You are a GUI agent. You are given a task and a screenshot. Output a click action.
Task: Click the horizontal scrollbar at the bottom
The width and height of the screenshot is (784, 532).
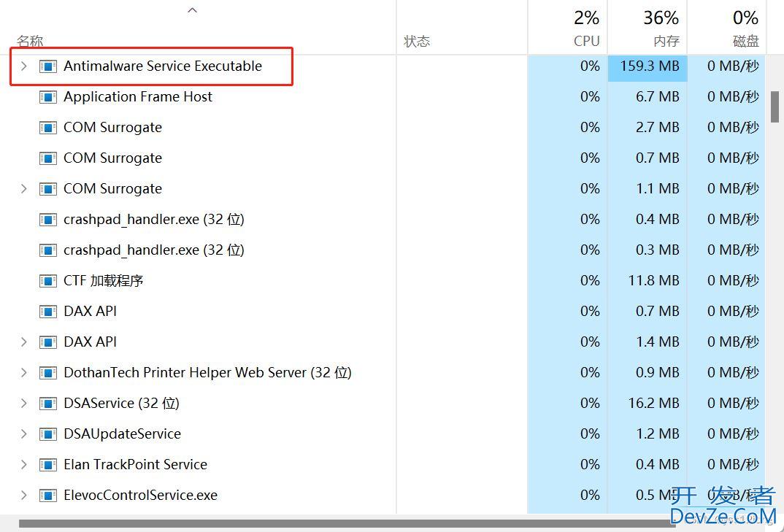point(347,524)
